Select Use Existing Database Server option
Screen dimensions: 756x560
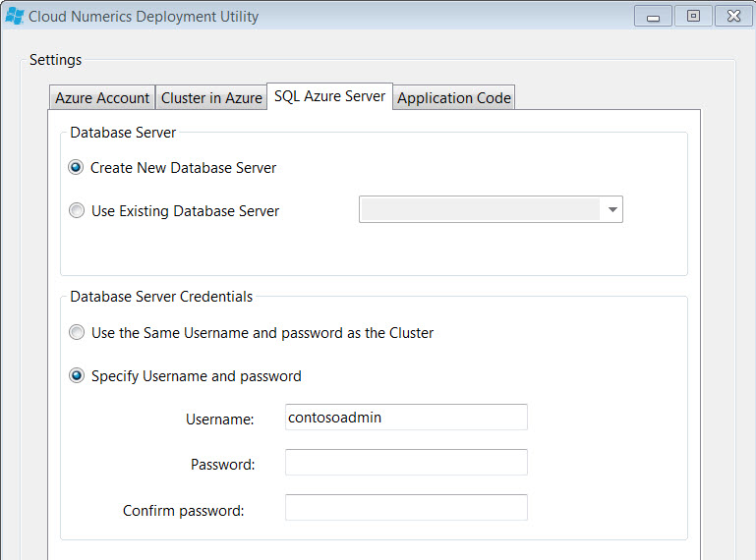point(76,210)
